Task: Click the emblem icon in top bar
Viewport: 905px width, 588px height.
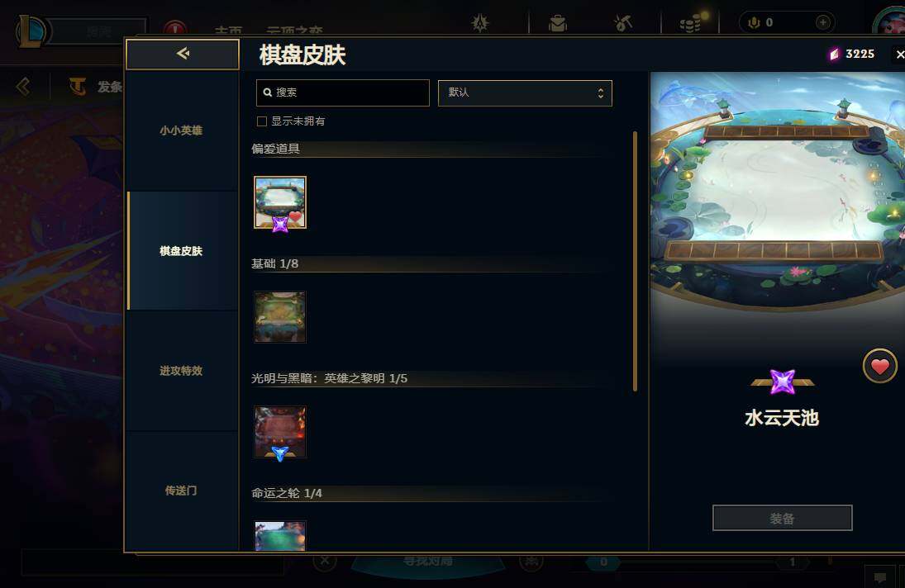Action: pyautogui.click(x=480, y=23)
